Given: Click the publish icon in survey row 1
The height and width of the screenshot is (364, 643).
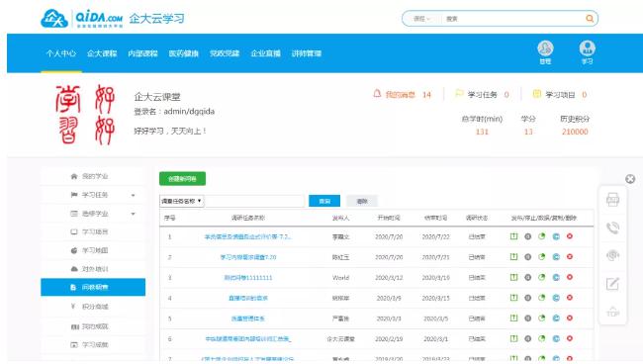Looking at the screenshot, I should click(x=513, y=236).
